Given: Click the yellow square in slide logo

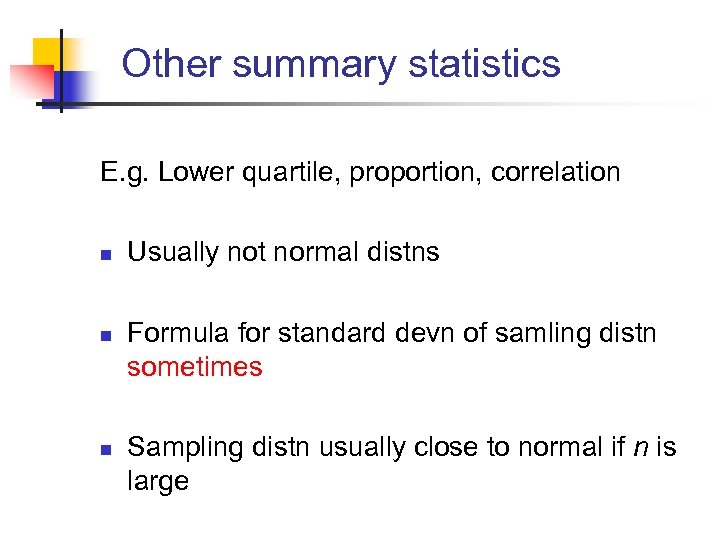Looking at the screenshot, I should point(45,52).
